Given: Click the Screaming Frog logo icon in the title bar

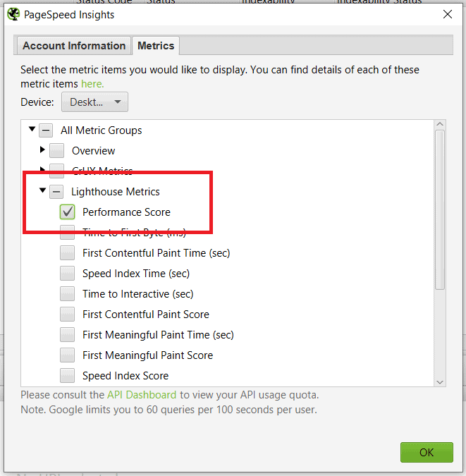Looking at the screenshot, I should 13,14.
